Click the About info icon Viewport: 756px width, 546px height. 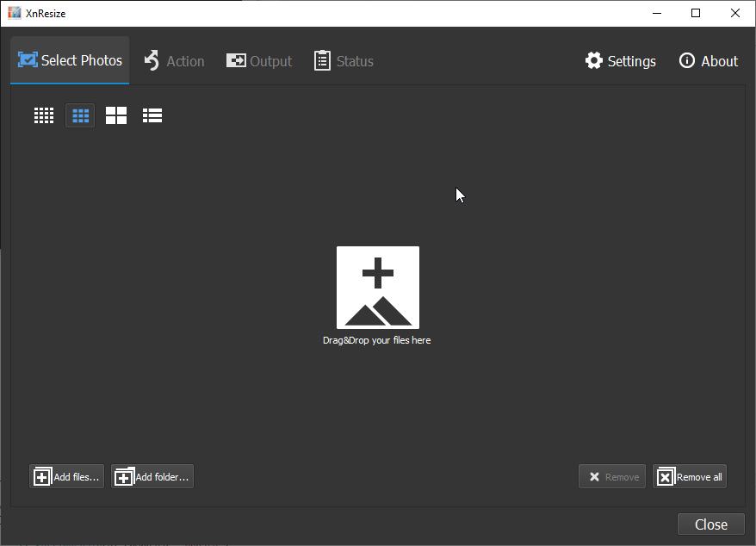tap(685, 60)
